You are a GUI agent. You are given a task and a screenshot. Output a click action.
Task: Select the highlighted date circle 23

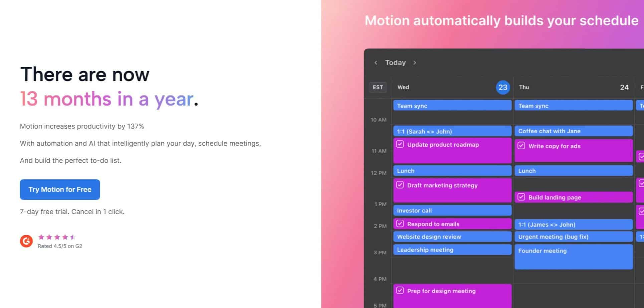click(x=503, y=87)
